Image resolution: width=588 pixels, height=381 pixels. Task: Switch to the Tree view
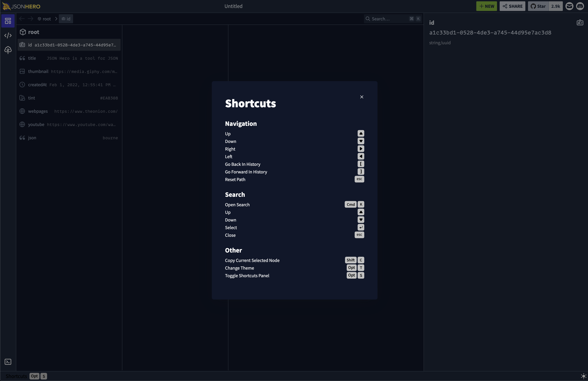[8, 50]
